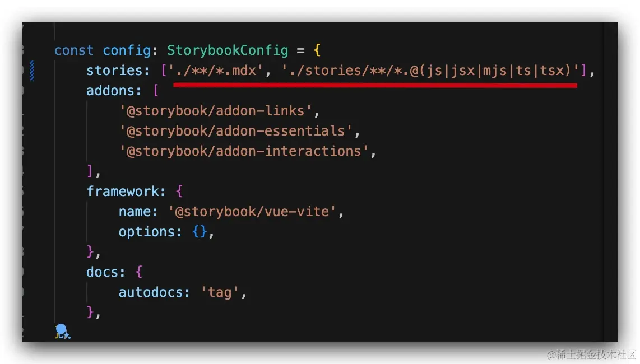The height and width of the screenshot is (364, 640).
Task: Click '@storybook/addon-links' string
Action: [216, 111]
